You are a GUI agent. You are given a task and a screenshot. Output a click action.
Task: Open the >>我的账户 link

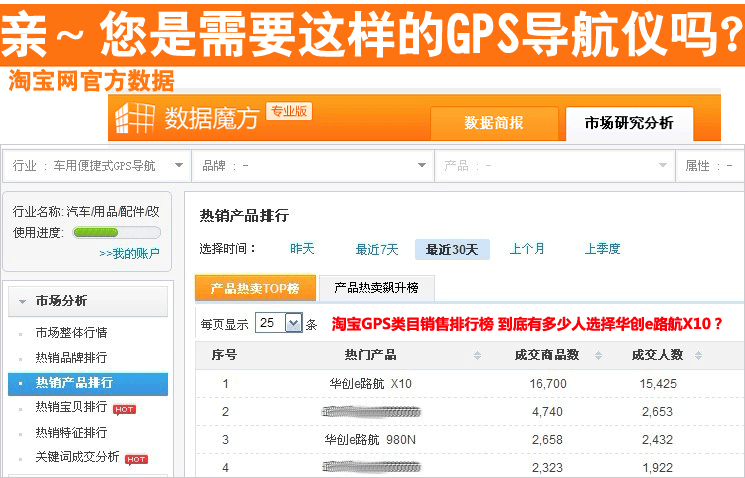point(129,253)
